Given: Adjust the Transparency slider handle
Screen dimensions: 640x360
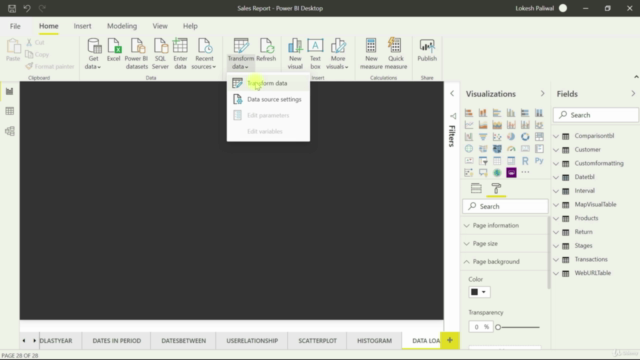Looking at the screenshot, I should click(x=498, y=327).
